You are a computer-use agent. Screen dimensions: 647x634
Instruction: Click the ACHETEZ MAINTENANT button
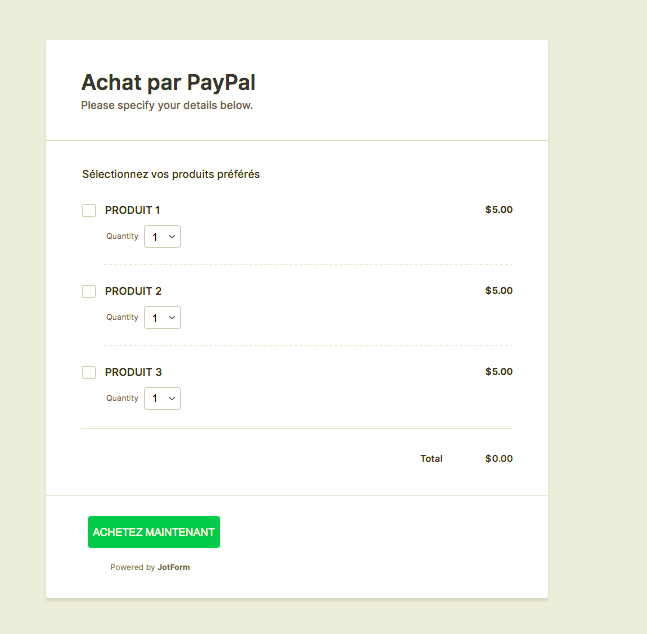[x=154, y=532]
